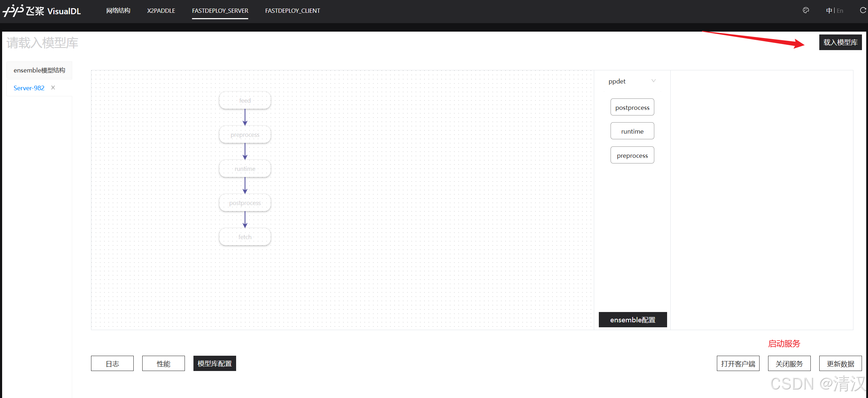The image size is (868, 398).
Task: Click the preprocess node in graph
Action: (x=245, y=135)
